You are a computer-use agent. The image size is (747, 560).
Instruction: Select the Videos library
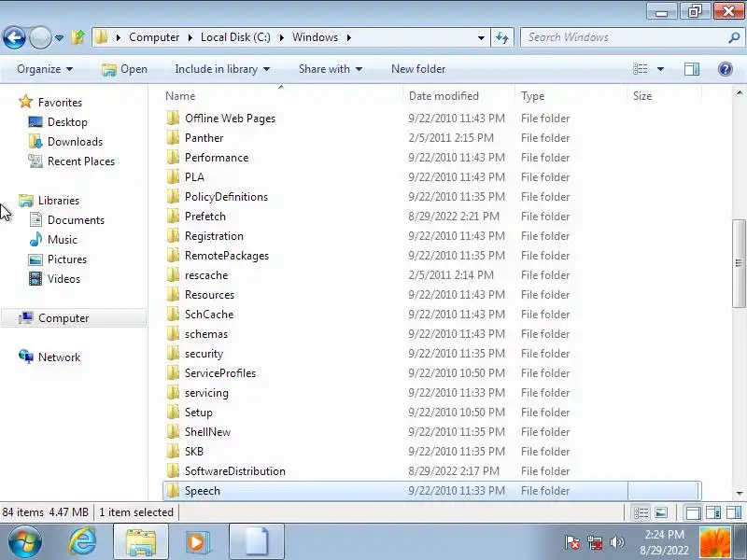click(63, 278)
